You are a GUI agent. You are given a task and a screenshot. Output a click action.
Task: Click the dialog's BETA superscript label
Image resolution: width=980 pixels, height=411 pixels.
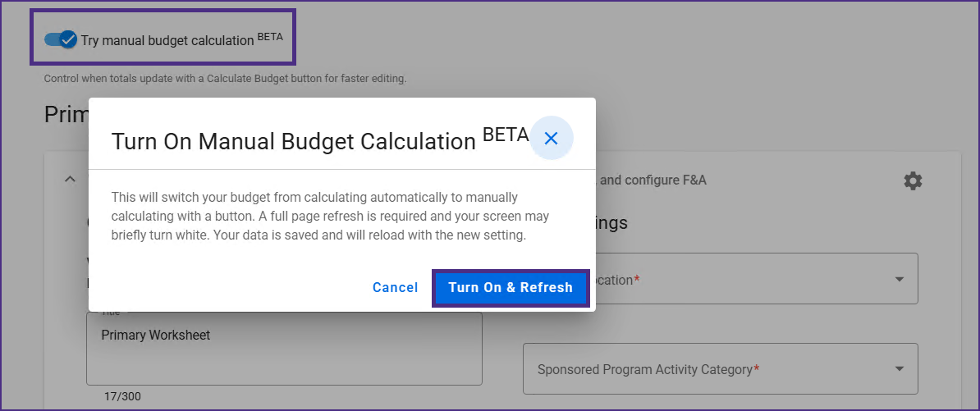(x=505, y=135)
